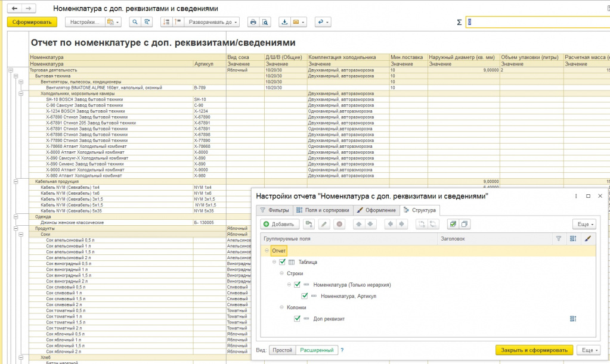
Task: Save the report with the download icon
Action: (x=284, y=22)
